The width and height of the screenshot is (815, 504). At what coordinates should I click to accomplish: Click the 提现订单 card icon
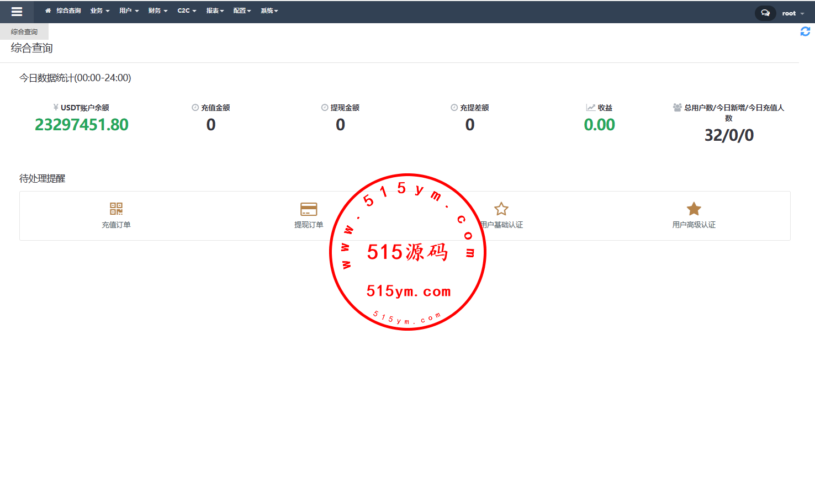309,209
